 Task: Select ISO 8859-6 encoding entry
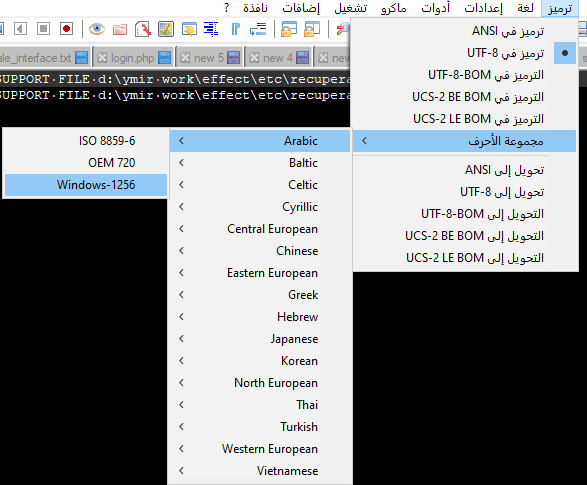click(x=86, y=141)
